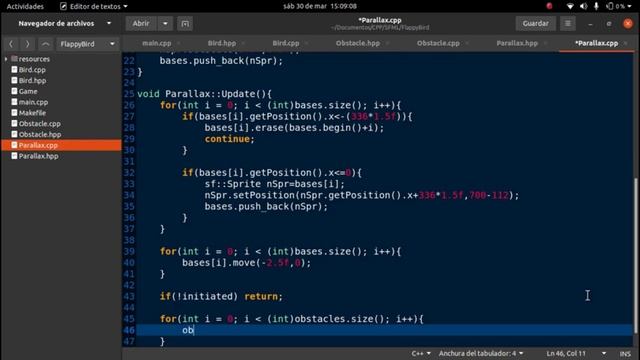Click the new document icon beside Abrir
The image size is (640, 360).
tap(185, 24)
